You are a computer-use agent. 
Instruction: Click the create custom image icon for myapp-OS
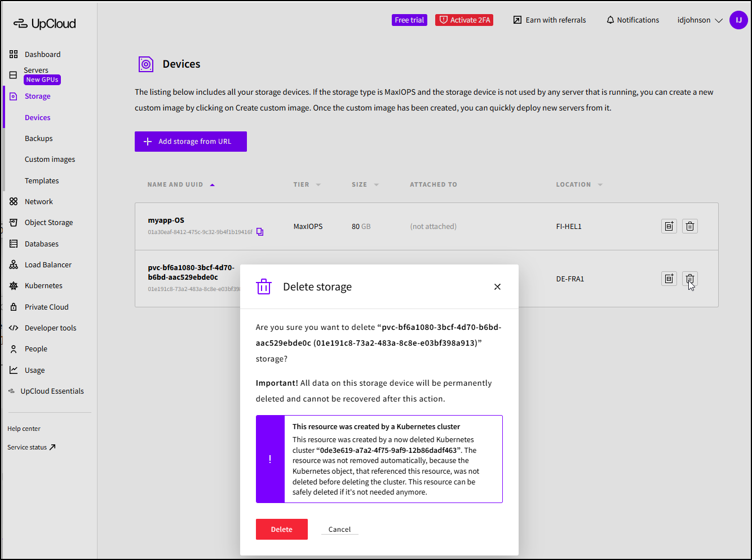669,226
